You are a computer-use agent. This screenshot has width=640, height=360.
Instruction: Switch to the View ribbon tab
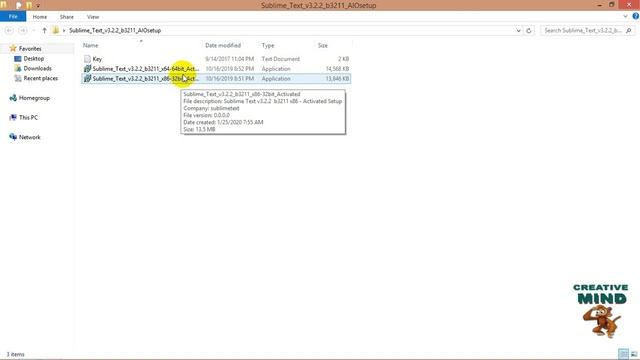pos(93,17)
